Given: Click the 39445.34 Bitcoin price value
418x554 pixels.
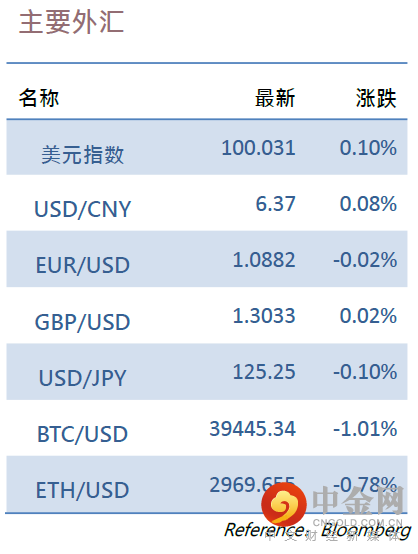Looking at the screenshot, I should [252, 429].
